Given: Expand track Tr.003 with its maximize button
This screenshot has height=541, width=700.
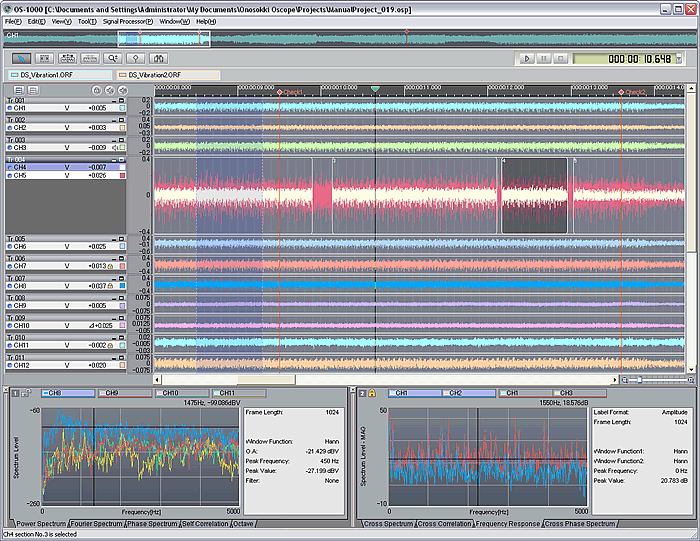Looking at the screenshot, I should pyautogui.click(x=121, y=140).
